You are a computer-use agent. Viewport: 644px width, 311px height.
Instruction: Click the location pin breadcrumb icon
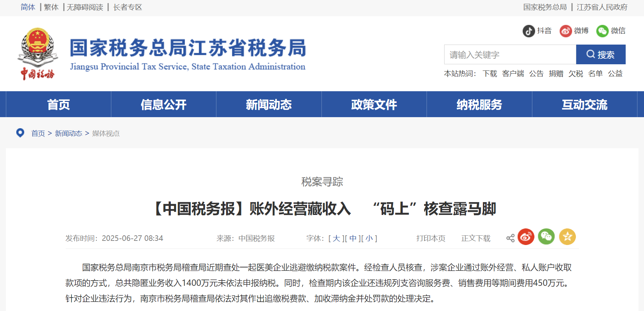click(x=20, y=133)
